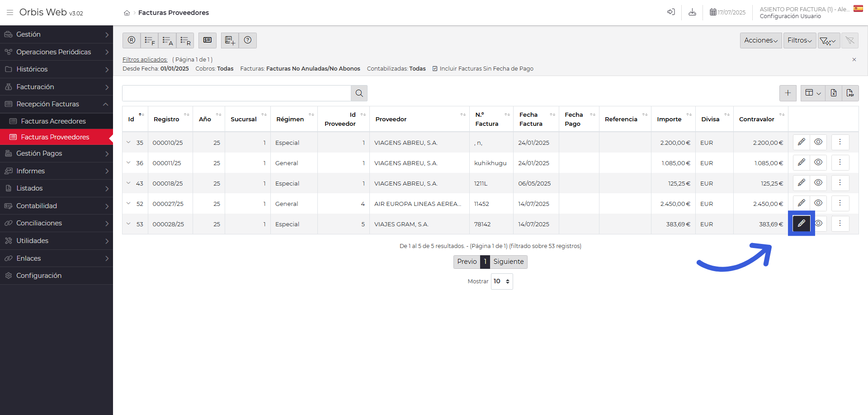The image size is (868, 415).
Task: Click the eye icon for AIR EUROPA row
Action: click(818, 203)
